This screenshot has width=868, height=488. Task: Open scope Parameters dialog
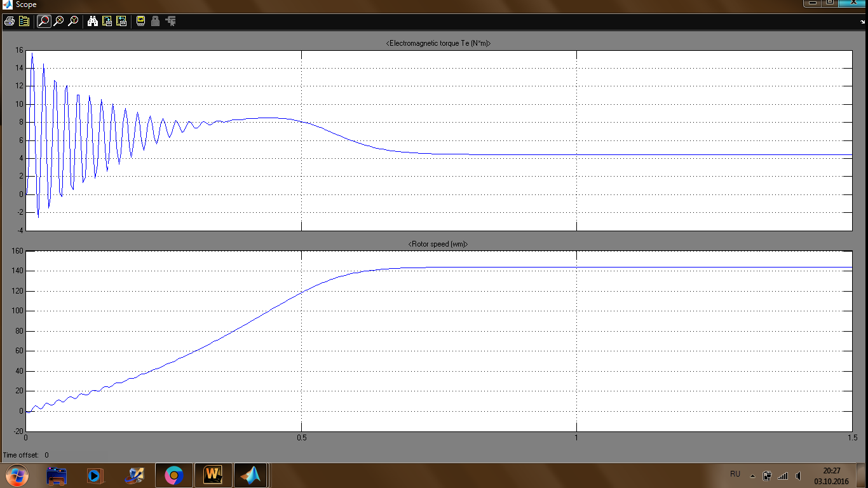[x=24, y=21]
